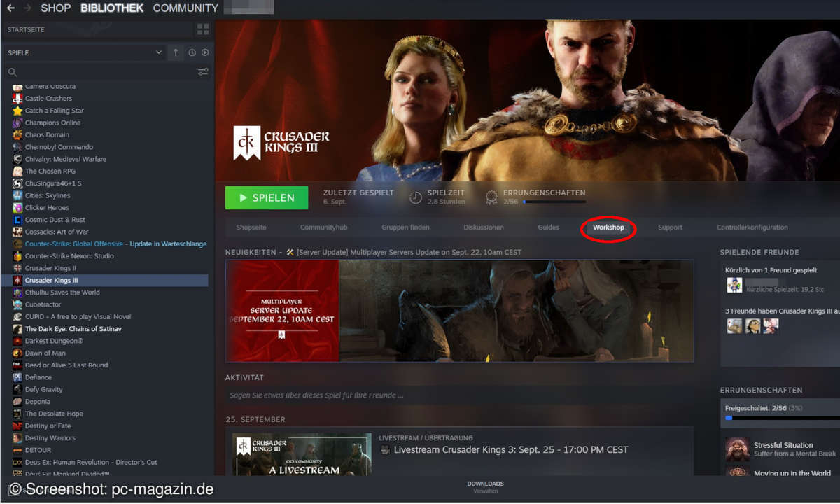Select Gruppen finden
Viewport: 840px width, 504px height.
click(x=406, y=227)
